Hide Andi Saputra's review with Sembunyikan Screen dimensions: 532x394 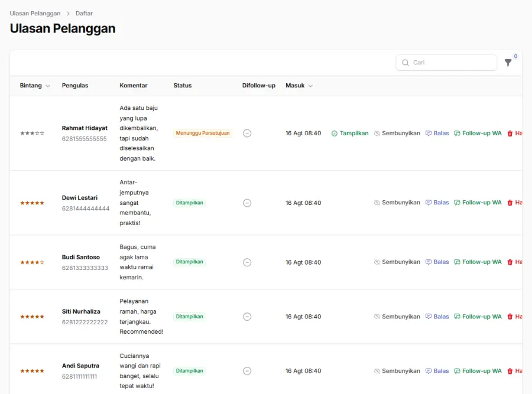(x=397, y=371)
